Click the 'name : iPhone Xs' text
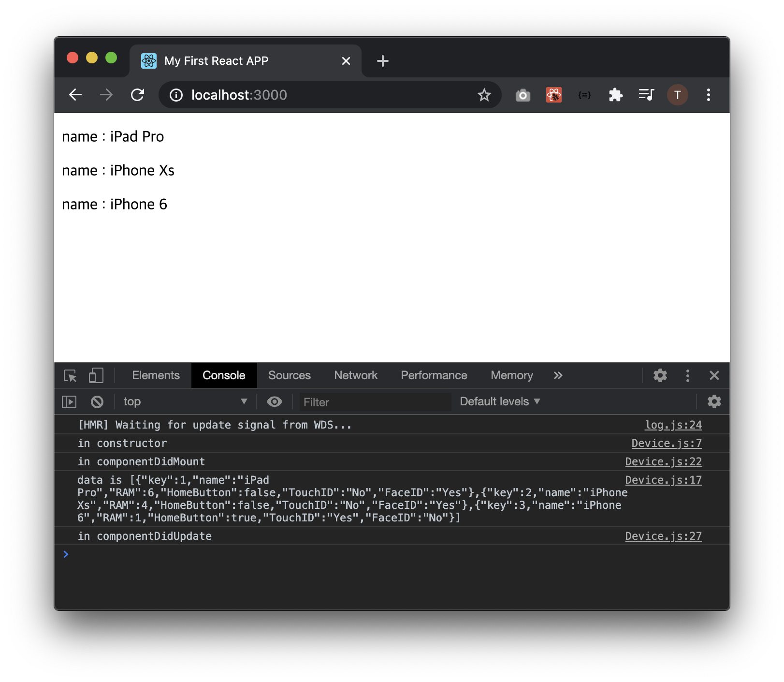784x682 pixels. (x=118, y=170)
